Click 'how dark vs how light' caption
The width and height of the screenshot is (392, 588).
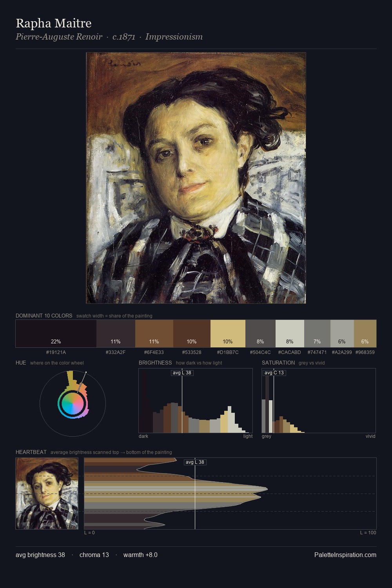click(199, 363)
